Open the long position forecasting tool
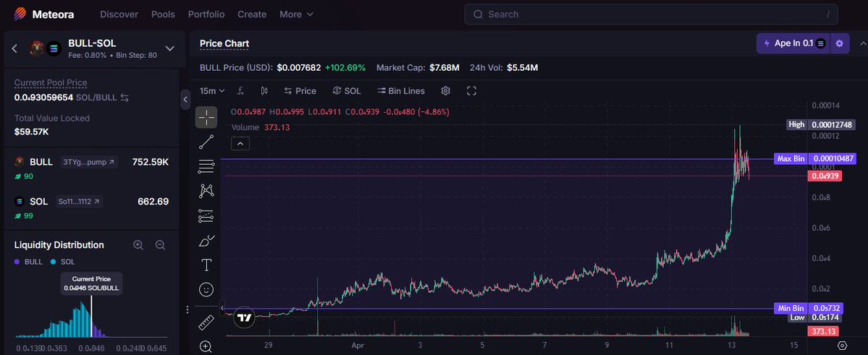 pos(206,215)
